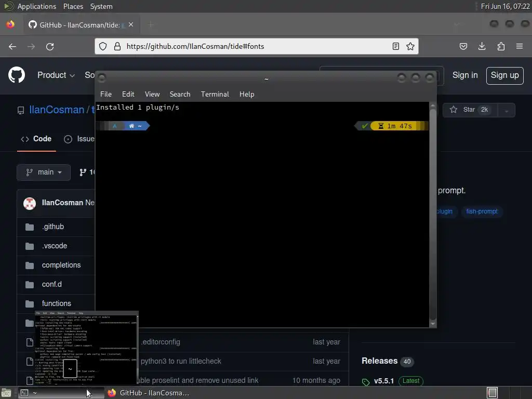Screen dimensions: 532x399
Task: Go back with the browser back arrow
Action: click(x=12, y=46)
